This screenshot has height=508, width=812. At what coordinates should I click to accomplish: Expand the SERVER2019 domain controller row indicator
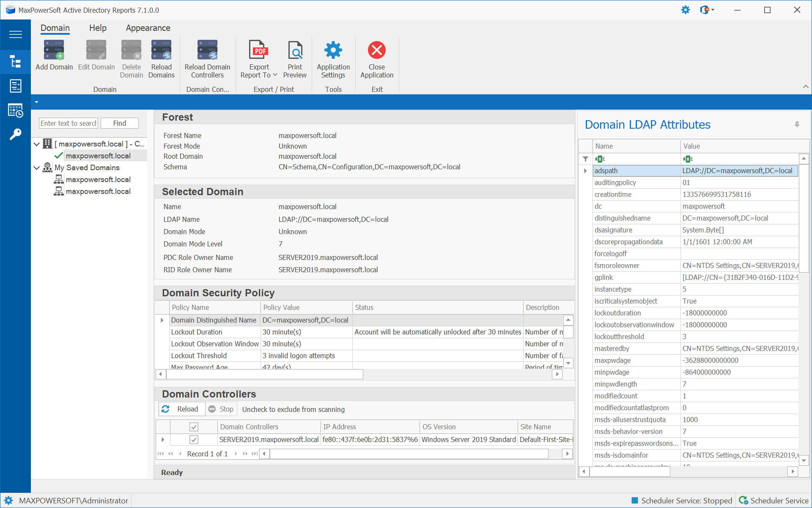(163, 440)
